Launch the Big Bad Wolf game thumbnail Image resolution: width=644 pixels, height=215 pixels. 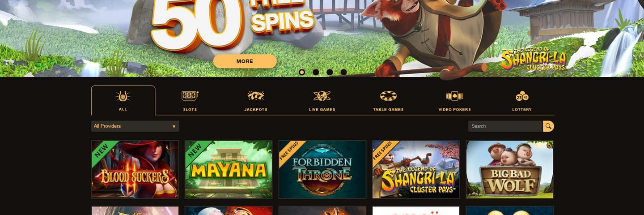(x=509, y=169)
